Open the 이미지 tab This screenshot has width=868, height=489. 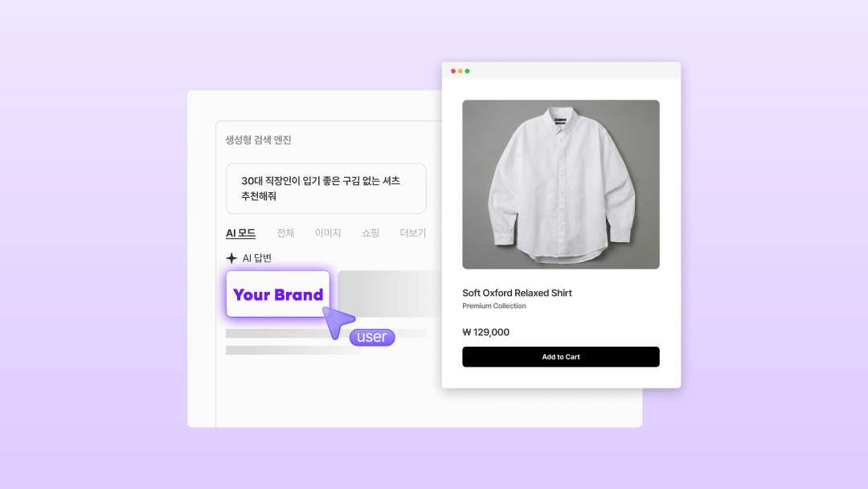(328, 233)
